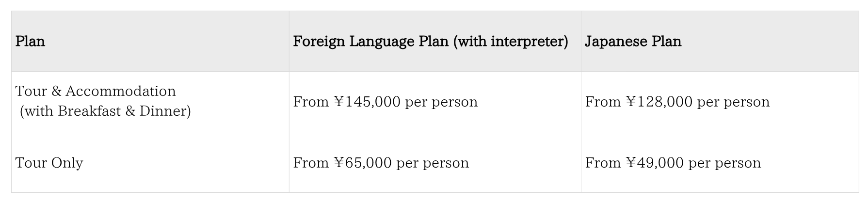This screenshot has height=202, width=868.
Task: Click the word "Breakfast" in the table
Action: point(90,111)
